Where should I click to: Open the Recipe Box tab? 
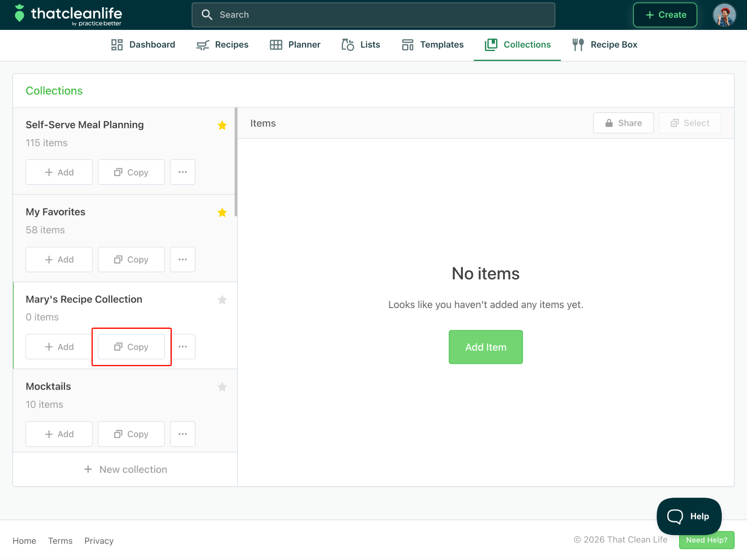(604, 44)
